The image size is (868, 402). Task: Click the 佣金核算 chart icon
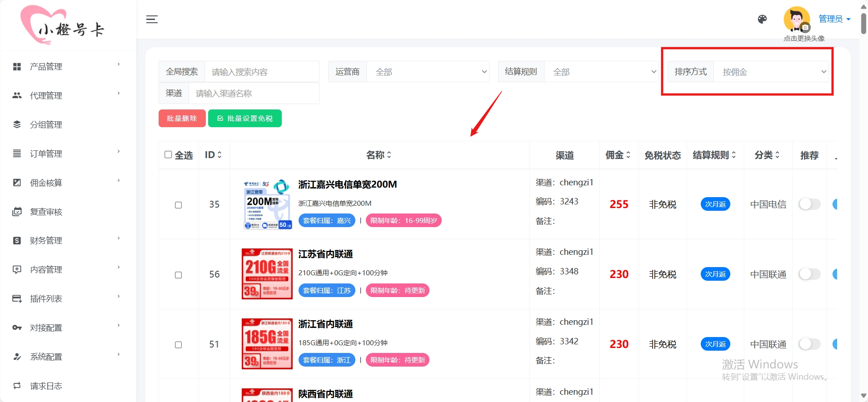(17, 183)
